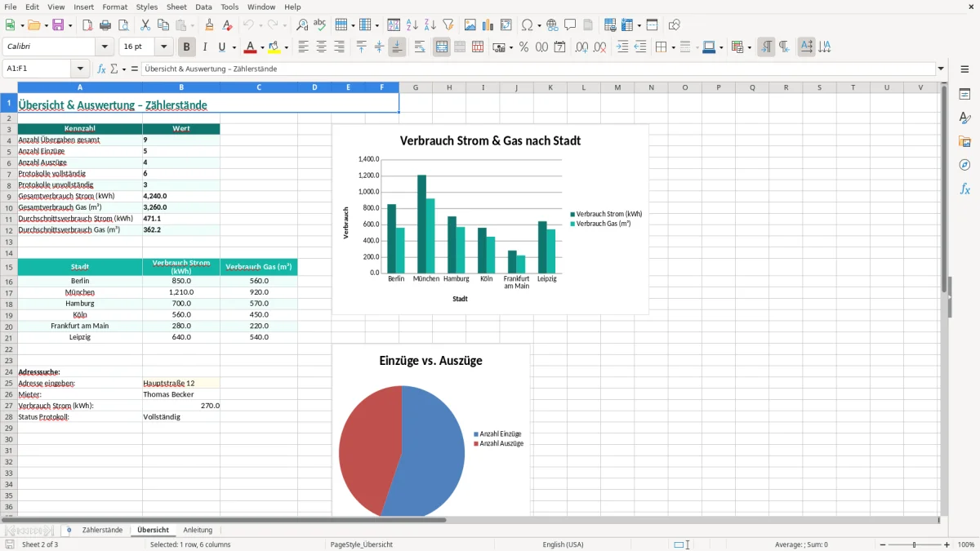Toggle Underline formatting
Viewport: 980px width, 551px height.
pyautogui.click(x=222, y=47)
